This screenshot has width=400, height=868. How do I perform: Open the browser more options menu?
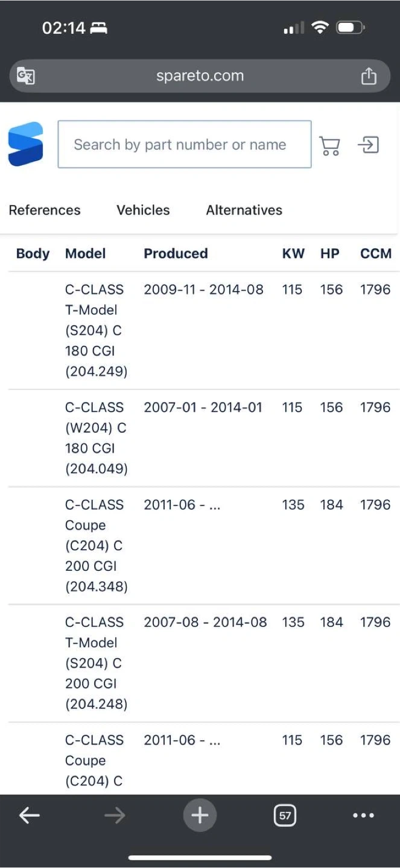(x=363, y=816)
